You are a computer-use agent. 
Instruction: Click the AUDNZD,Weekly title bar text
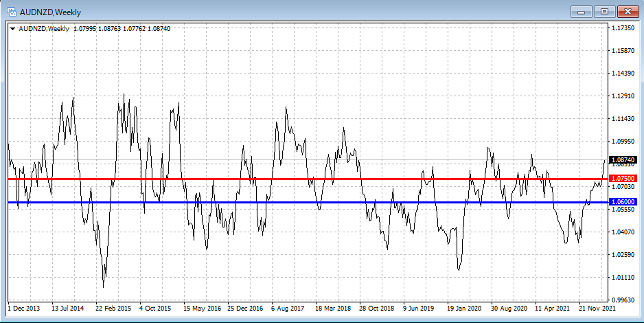(50, 12)
